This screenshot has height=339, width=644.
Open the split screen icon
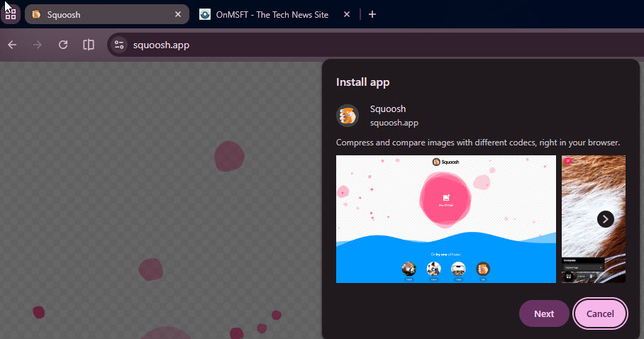tap(89, 45)
